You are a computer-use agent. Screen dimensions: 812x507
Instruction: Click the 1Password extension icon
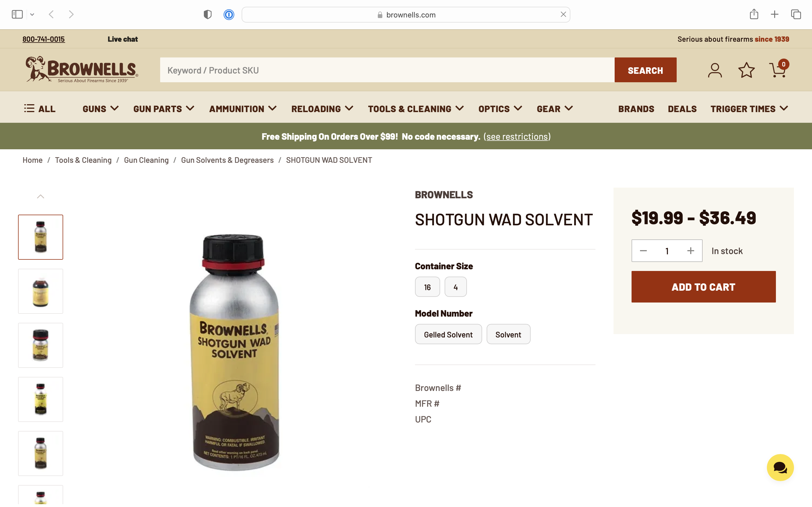(x=229, y=14)
